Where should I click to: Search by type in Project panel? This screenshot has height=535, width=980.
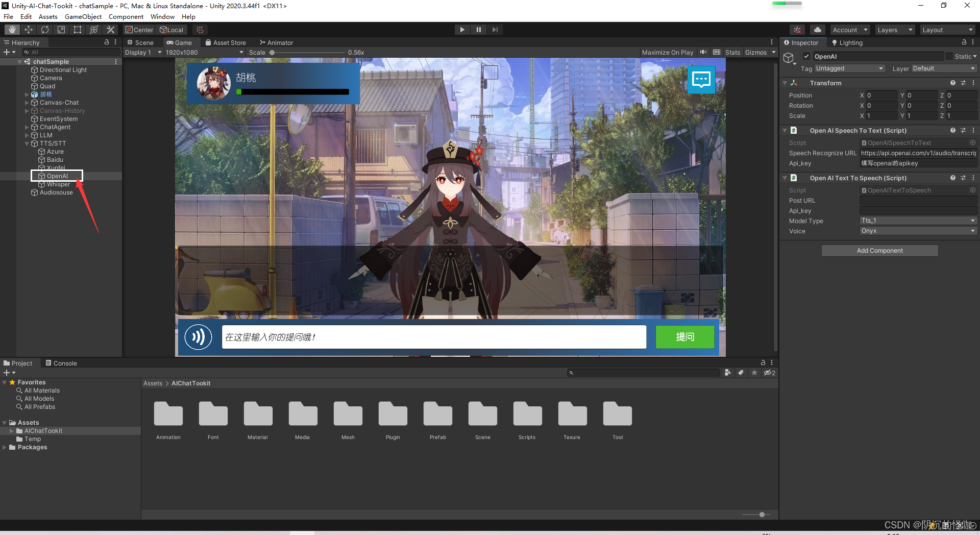[727, 373]
